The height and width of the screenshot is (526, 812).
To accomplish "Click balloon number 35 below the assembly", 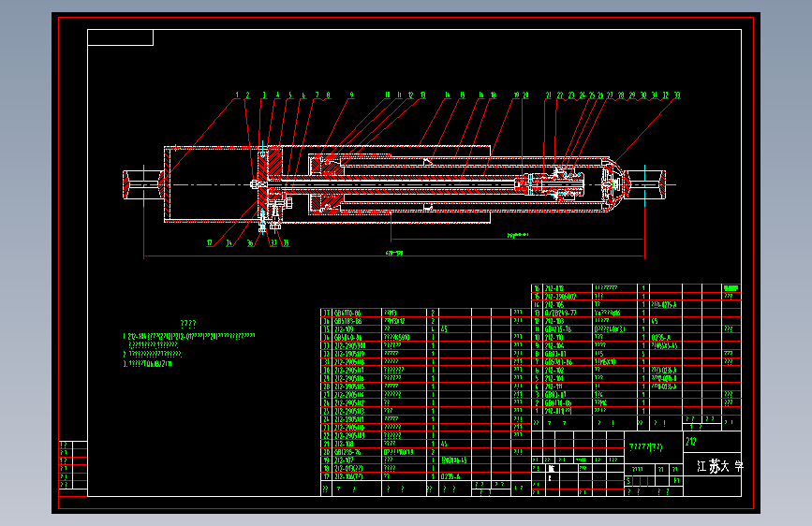I will (286, 242).
